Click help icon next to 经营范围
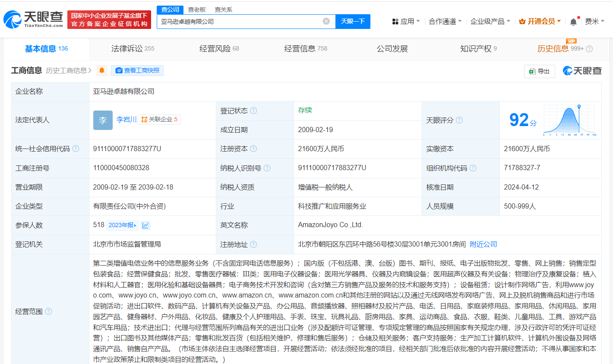Image resolution: width=613 pixels, height=364 pixels. pos(48,311)
